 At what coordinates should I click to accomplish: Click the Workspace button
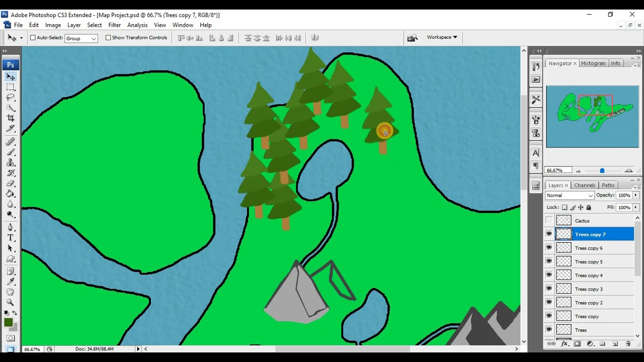[439, 37]
